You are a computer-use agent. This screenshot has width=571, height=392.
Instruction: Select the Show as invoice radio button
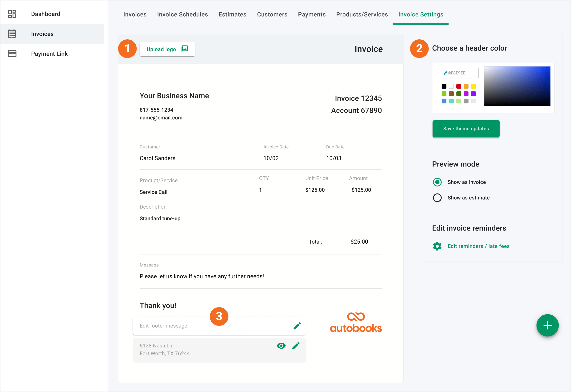[437, 182]
